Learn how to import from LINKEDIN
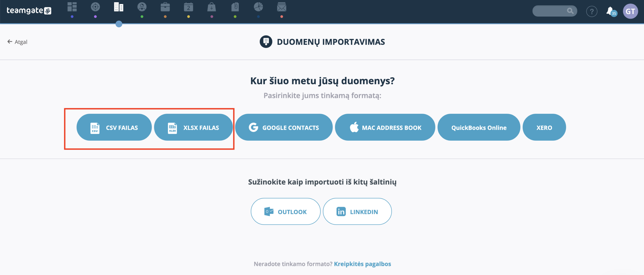 [x=357, y=212]
